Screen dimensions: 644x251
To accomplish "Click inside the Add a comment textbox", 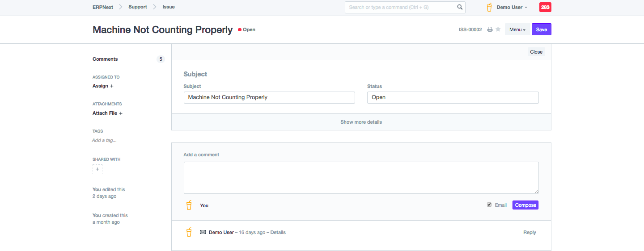I will 361,177.
